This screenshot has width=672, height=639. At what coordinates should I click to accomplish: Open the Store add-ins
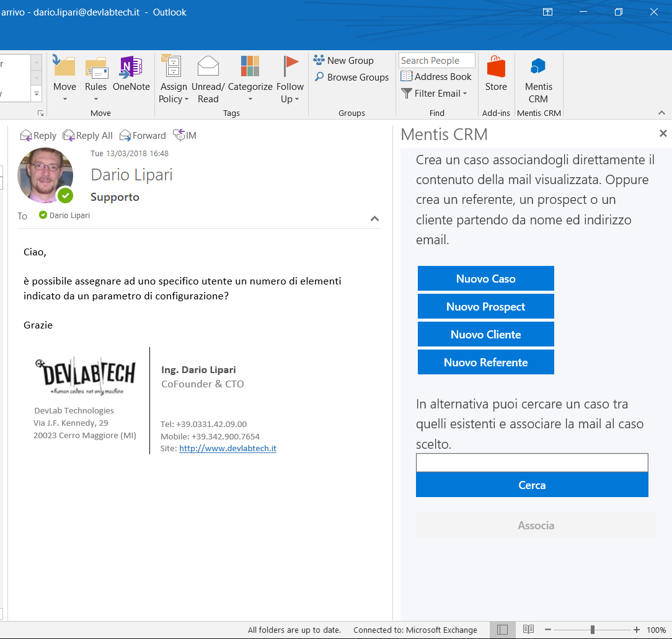496,74
